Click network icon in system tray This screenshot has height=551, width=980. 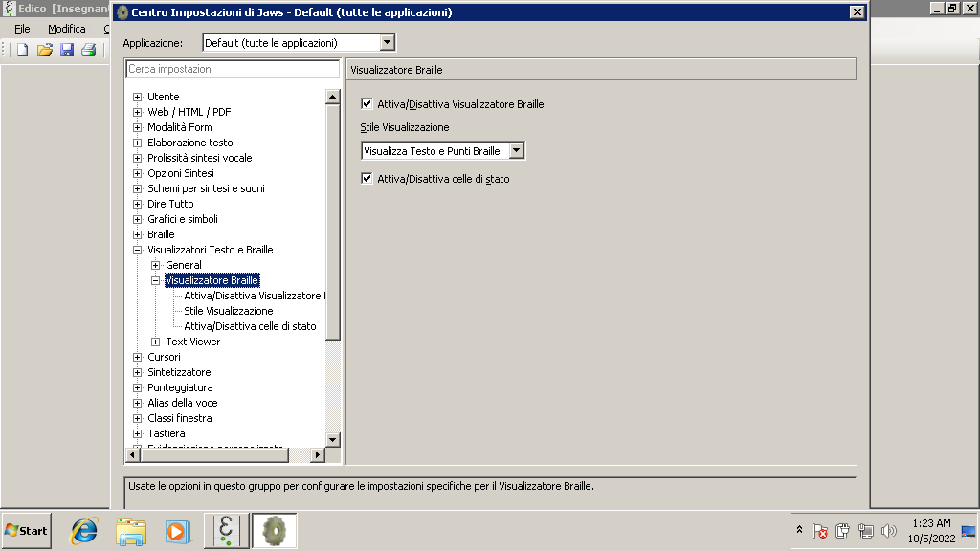click(865, 531)
